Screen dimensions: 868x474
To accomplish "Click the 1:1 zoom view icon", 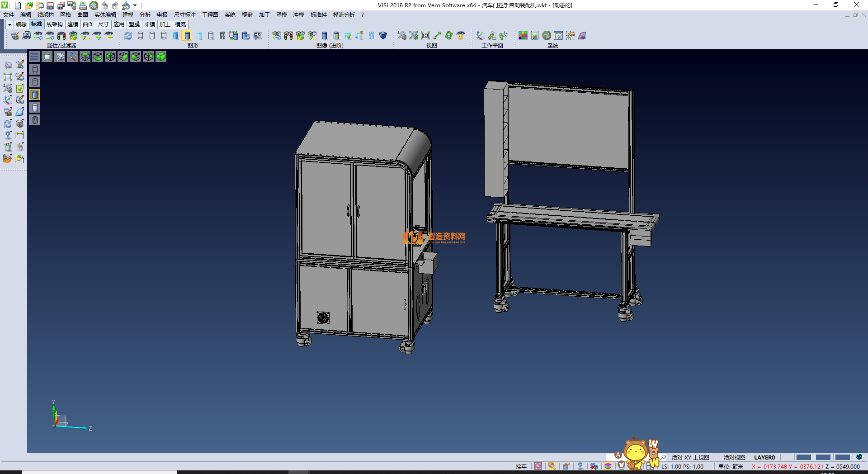I will [x=425, y=36].
